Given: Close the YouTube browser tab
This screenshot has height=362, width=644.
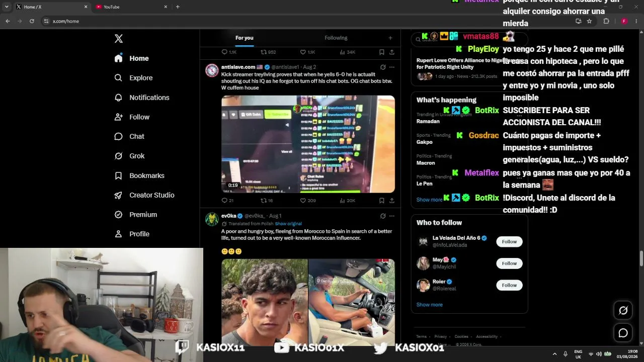Looking at the screenshot, I should point(166,7).
